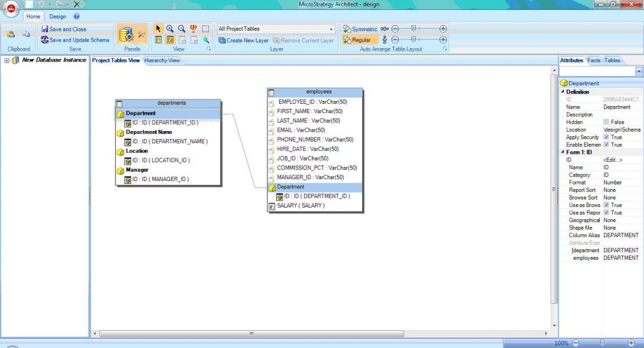Click minus button on lower layout slider
Screen dimensions: 644x348
[x=395, y=40]
